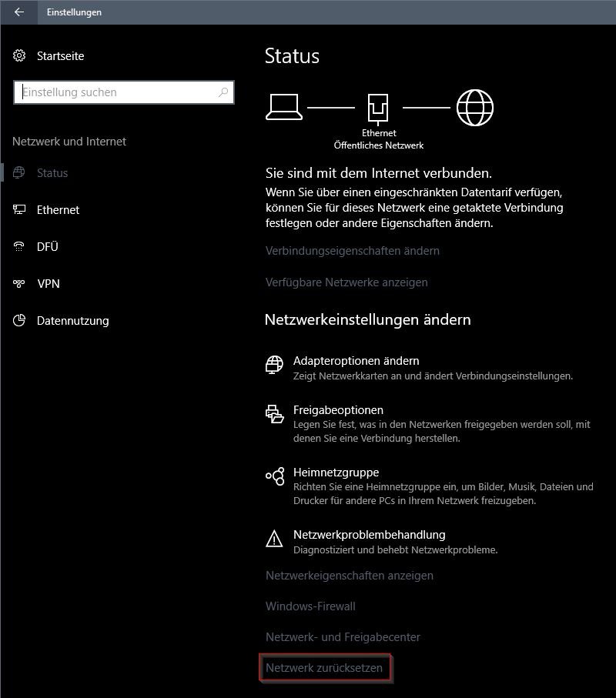Click the back arrow in title bar
Screen dimensions: 616x698
[19, 12]
